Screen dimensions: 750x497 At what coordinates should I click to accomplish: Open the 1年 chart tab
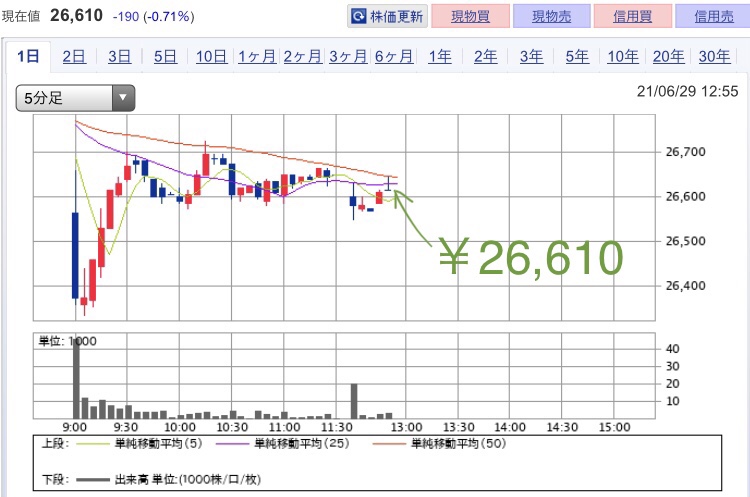click(440, 56)
